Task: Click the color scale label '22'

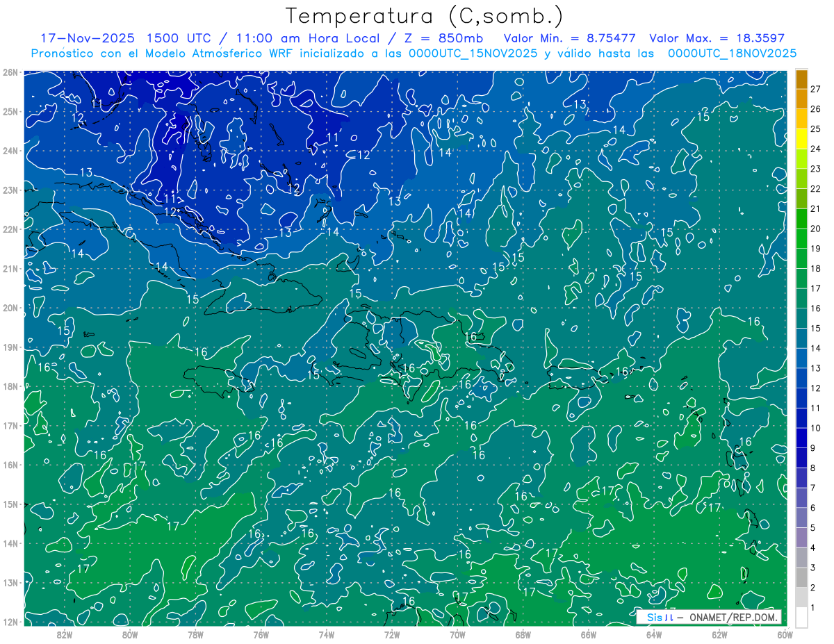Action: 815,189
